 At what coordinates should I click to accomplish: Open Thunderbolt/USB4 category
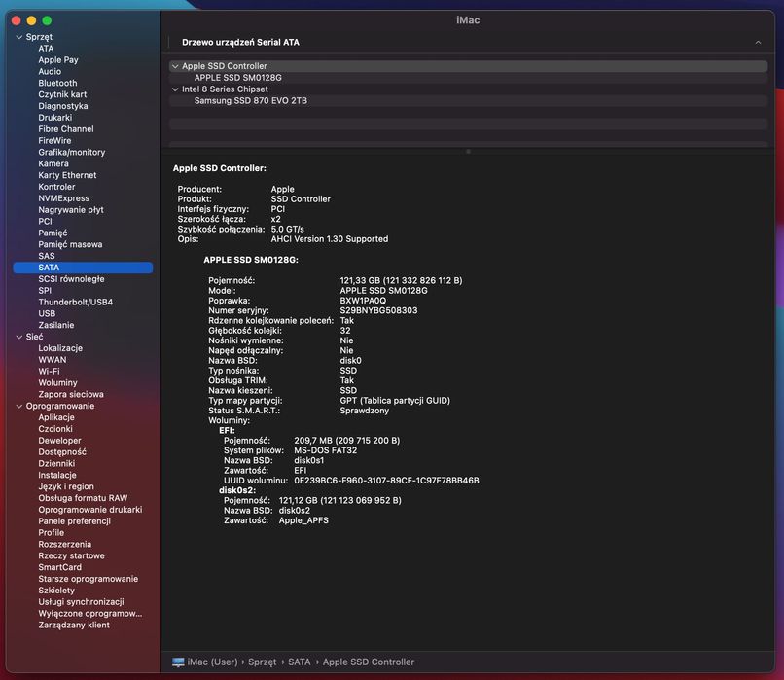(x=76, y=302)
